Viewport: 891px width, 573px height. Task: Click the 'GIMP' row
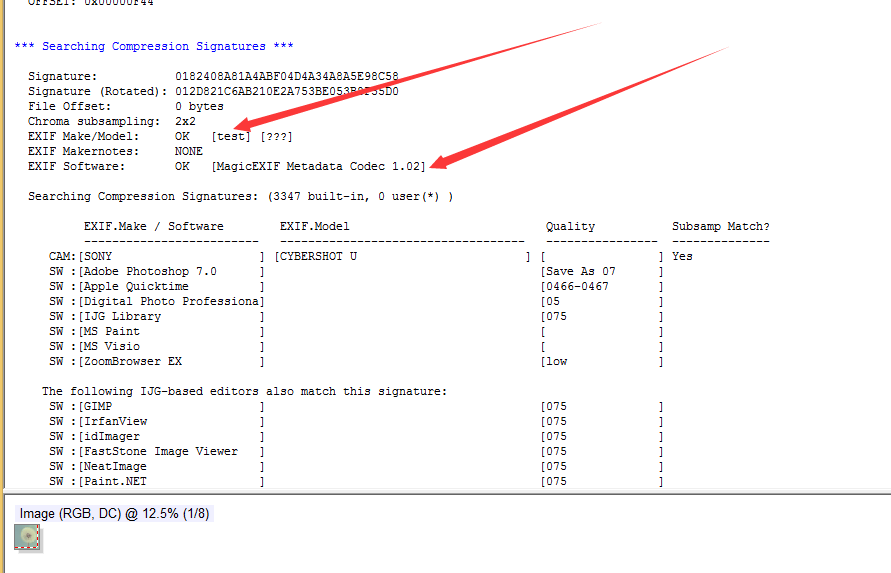[98, 406]
